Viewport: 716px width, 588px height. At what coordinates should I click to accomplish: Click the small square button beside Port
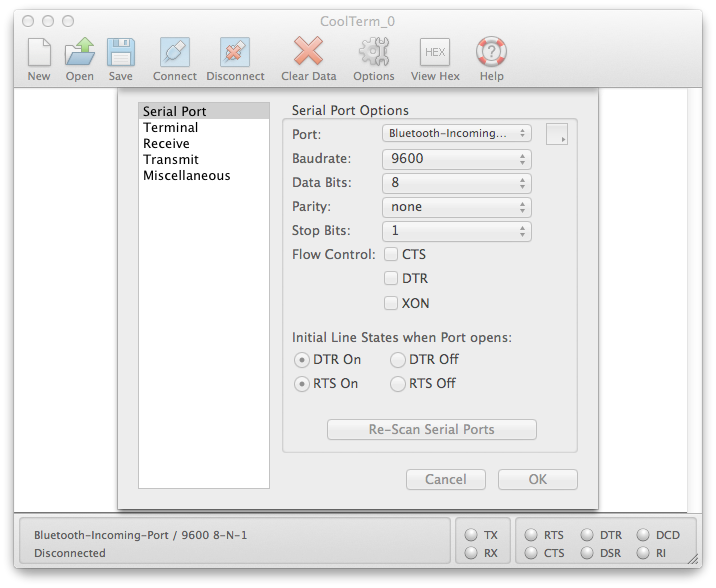(x=557, y=134)
